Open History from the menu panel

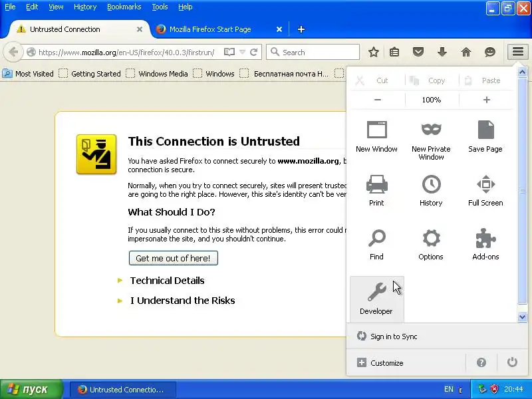click(x=431, y=184)
